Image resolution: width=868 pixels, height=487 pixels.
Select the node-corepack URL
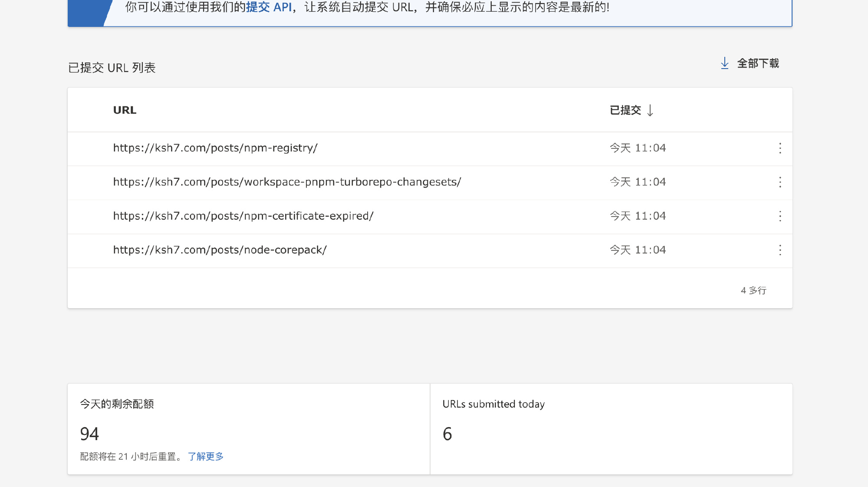[x=220, y=250]
